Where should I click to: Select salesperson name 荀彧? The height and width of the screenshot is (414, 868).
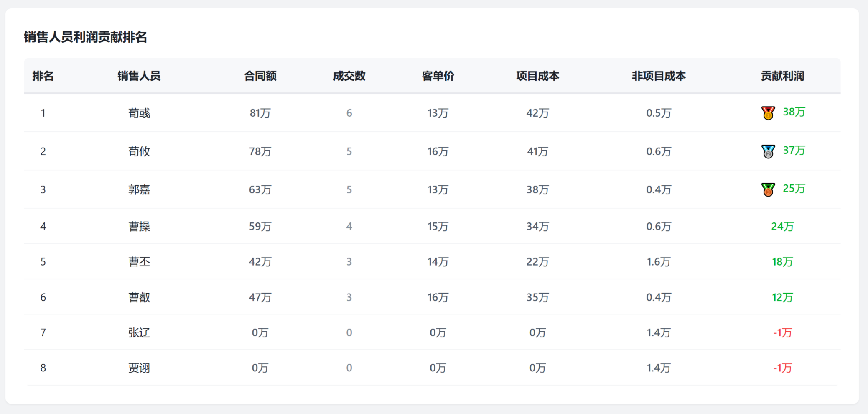point(139,113)
